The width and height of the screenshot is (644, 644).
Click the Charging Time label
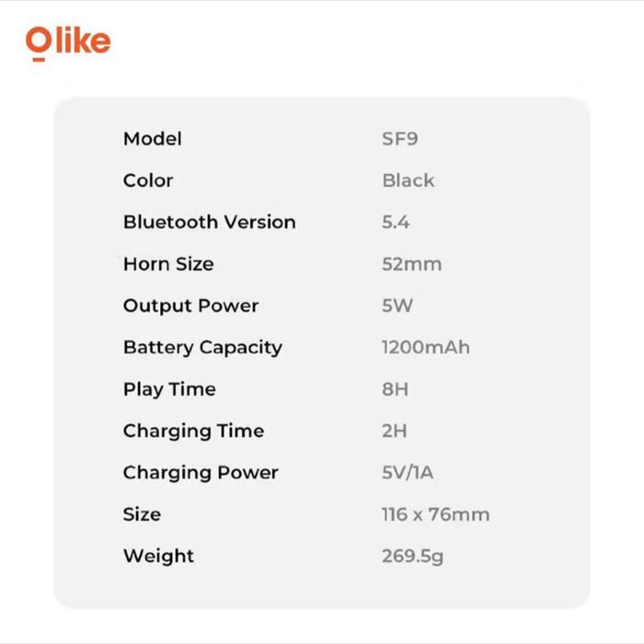(x=193, y=431)
